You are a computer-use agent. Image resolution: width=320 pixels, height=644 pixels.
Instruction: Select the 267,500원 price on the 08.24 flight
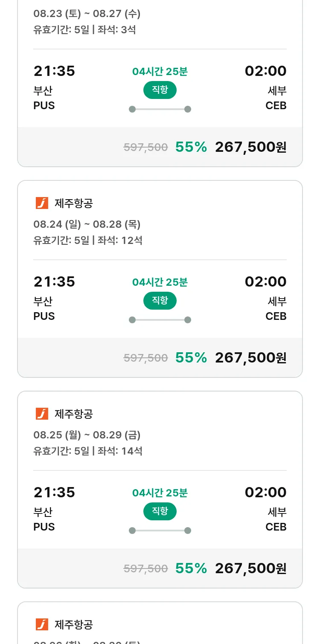[x=250, y=358]
